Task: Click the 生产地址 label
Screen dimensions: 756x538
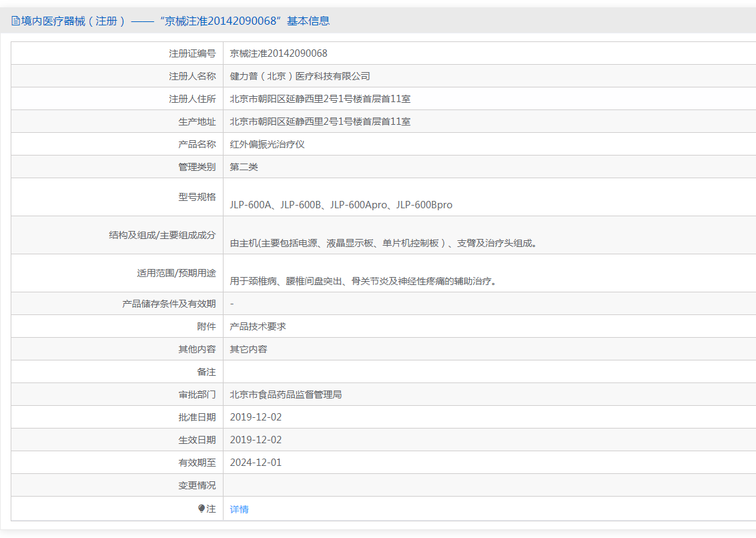Action: (198, 121)
